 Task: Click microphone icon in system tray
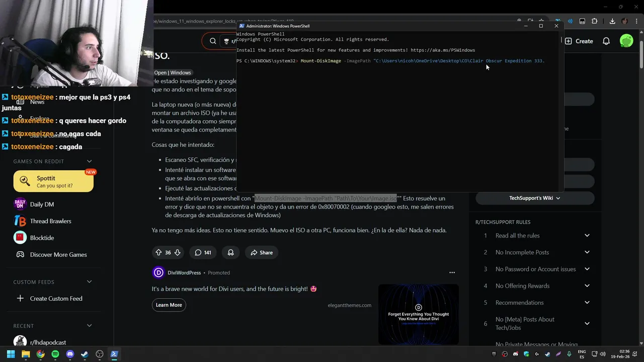(x=569, y=354)
